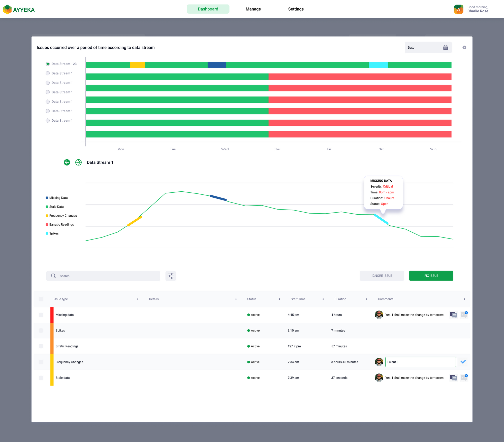
Task: Sort the Start Time column
Action: [x=323, y=299]
